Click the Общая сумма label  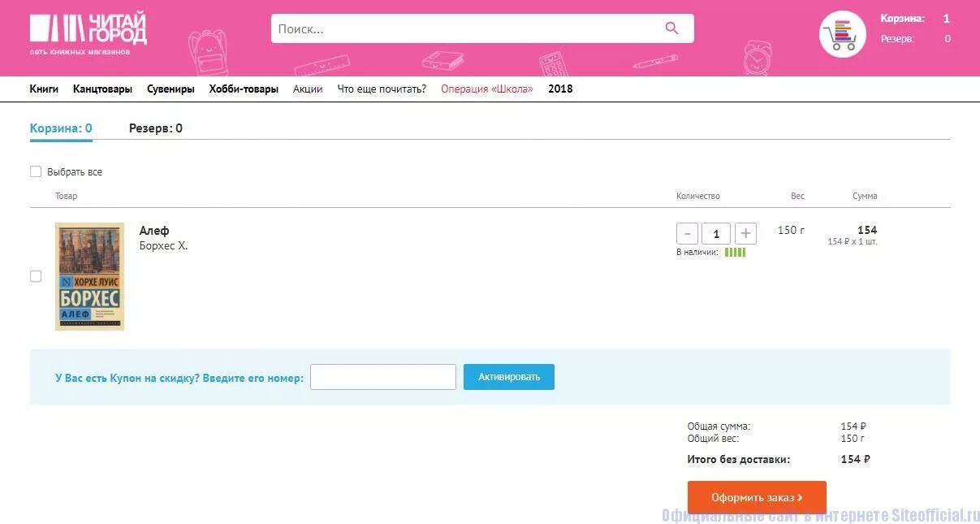point(719,427)
